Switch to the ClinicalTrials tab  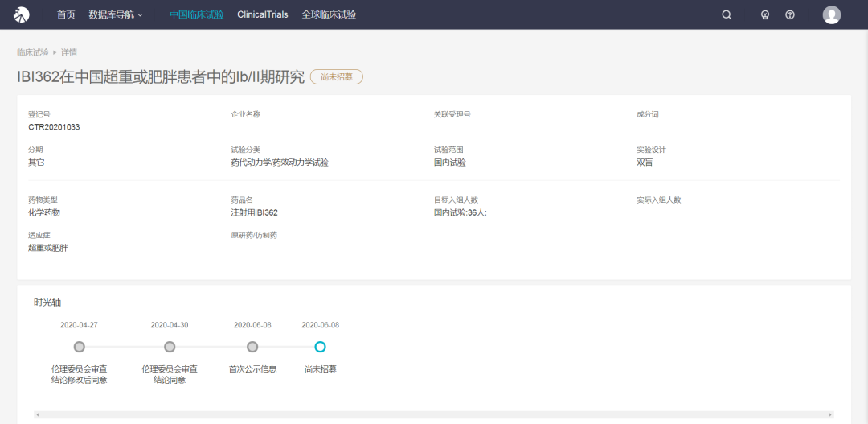coord(262,15)
